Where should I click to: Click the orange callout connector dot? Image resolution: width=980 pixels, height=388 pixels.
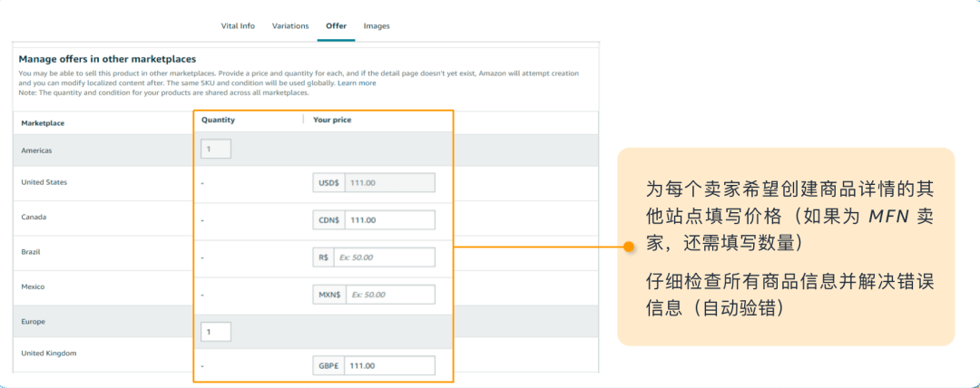pyautogui.click(x=626, y=247)
